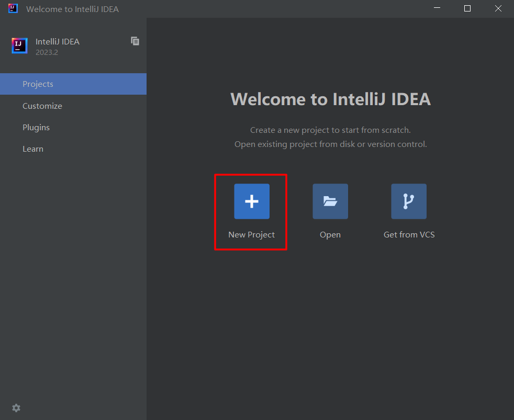514x420 pixels.
Task: Click the 'Create a new project' description line
Action: point(330,130)
